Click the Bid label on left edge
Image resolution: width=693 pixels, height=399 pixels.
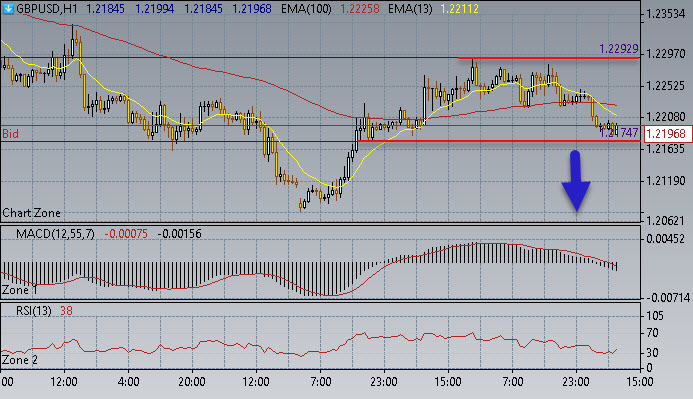[11, 133]
